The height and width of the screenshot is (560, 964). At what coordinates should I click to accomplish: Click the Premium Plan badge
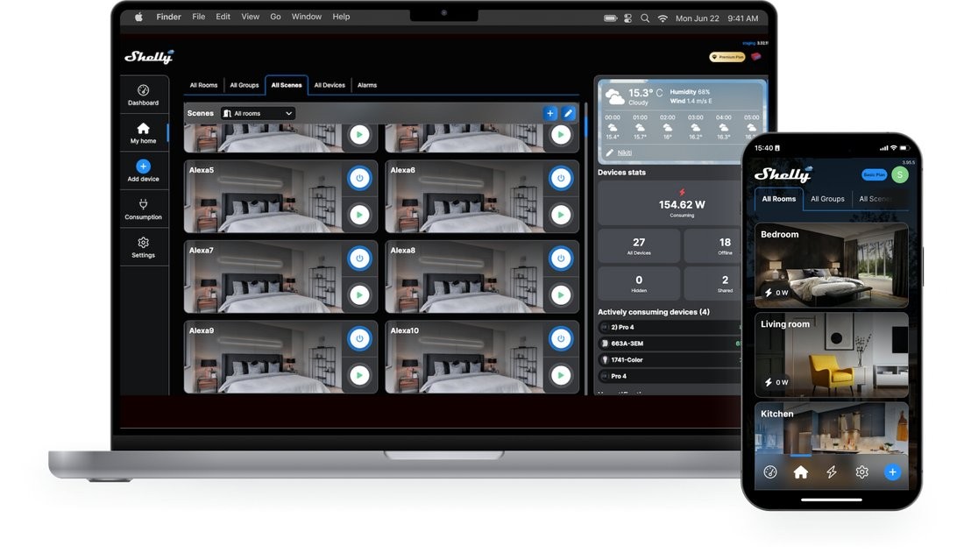[727, 57]
